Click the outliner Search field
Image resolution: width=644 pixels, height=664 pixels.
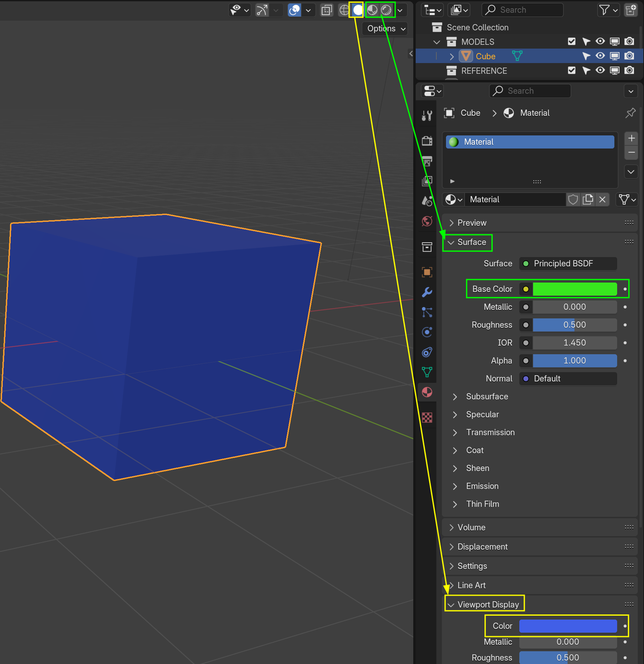522,10
